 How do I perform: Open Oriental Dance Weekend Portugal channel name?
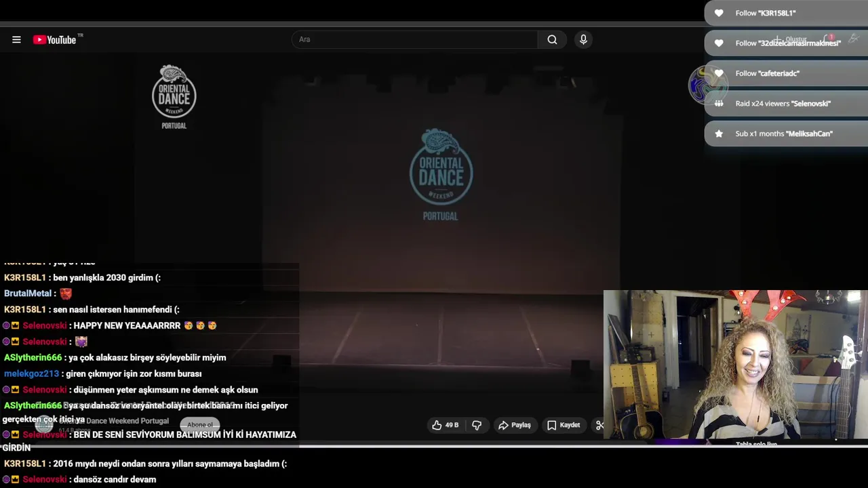tap(114, 421)
